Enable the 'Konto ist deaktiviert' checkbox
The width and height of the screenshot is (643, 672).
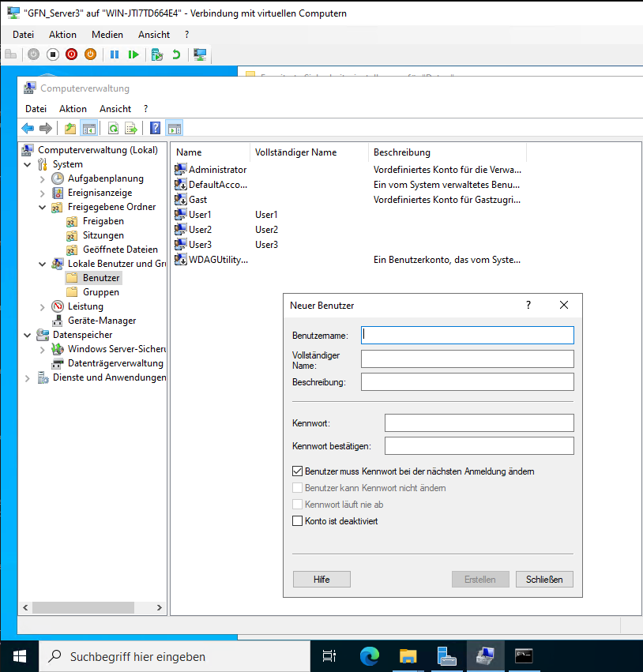coord(298,521)
